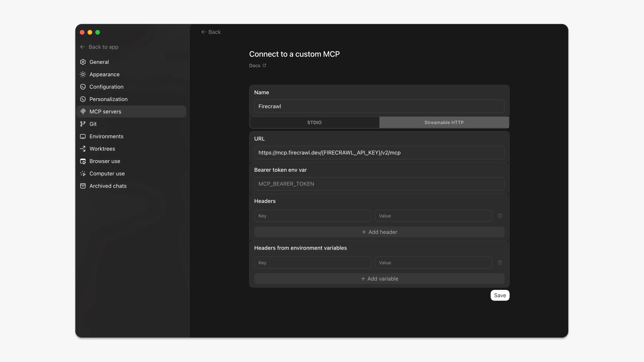Click the Back to app arrow icon
The width and height of the screenshot is (644, 362).
tap(83, 47)
